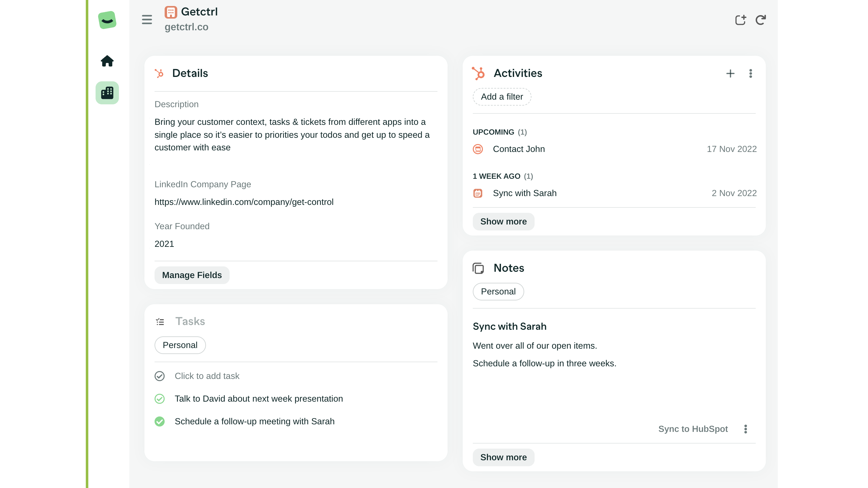
Task: Click the open-in-new-window icon
Action: [x=740, y=20]
